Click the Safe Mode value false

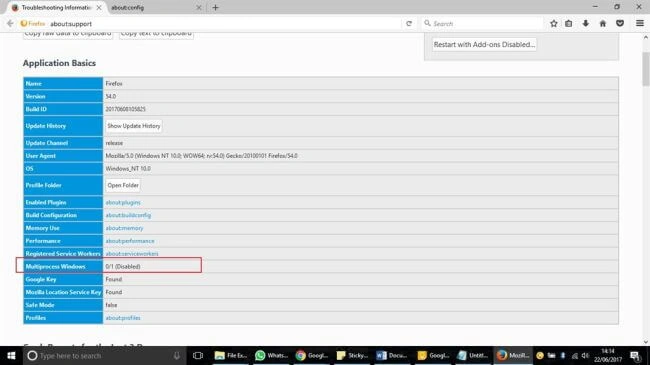111,305
